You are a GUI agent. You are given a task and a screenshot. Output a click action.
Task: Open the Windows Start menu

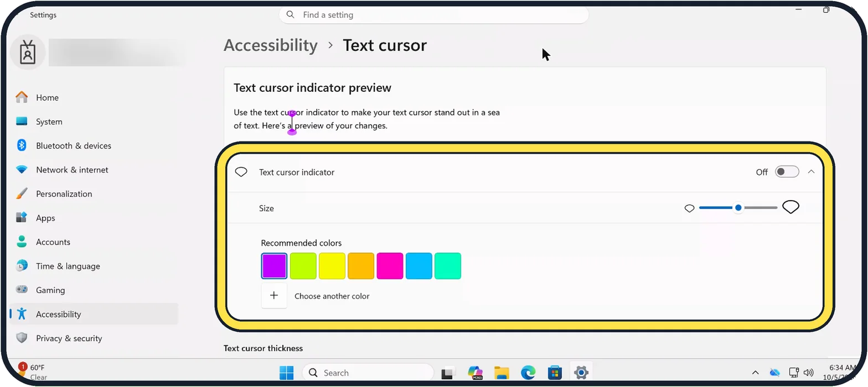287,373
